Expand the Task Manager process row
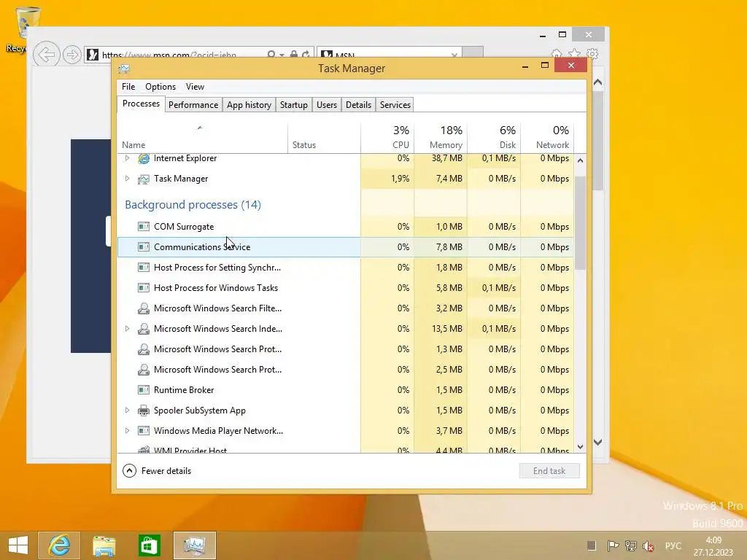Image resolution: width=747 pixels, height=560 pixels. point(127,179)
